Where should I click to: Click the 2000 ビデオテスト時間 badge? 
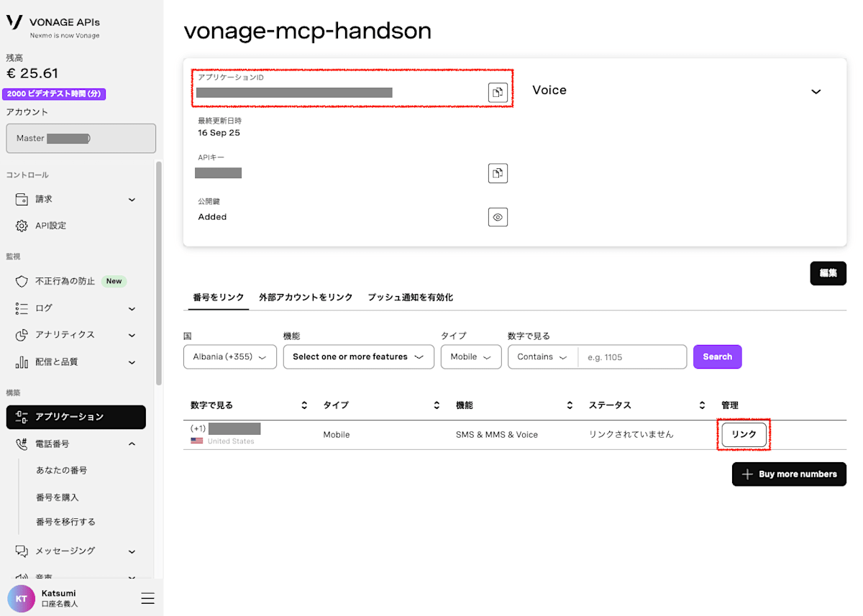pos(55,94)
